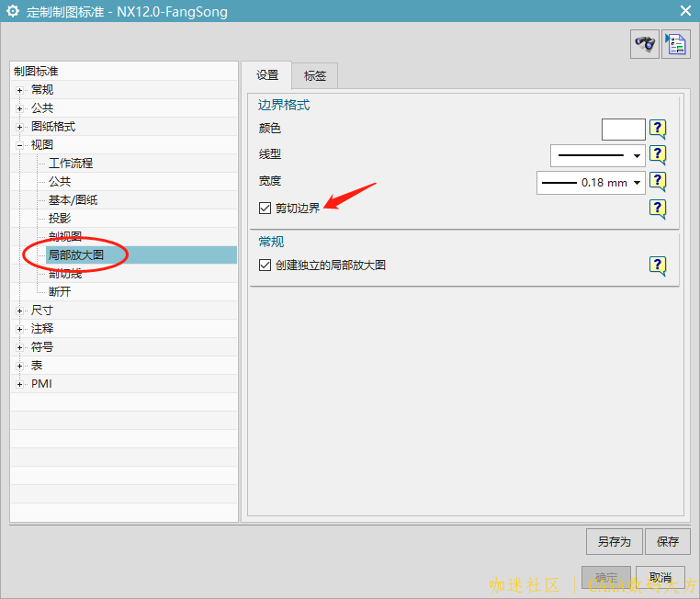
Task: Expand the 符号 tree node
Action: click(19, 347)
